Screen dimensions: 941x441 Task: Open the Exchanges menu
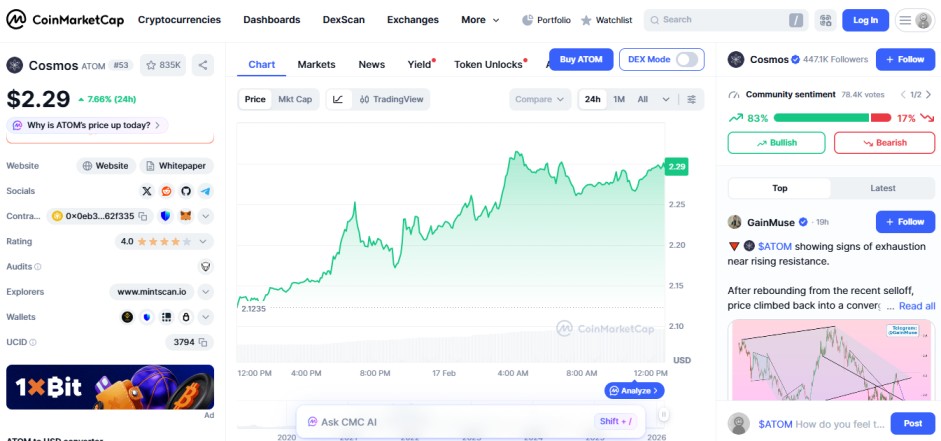click(413, 20)
